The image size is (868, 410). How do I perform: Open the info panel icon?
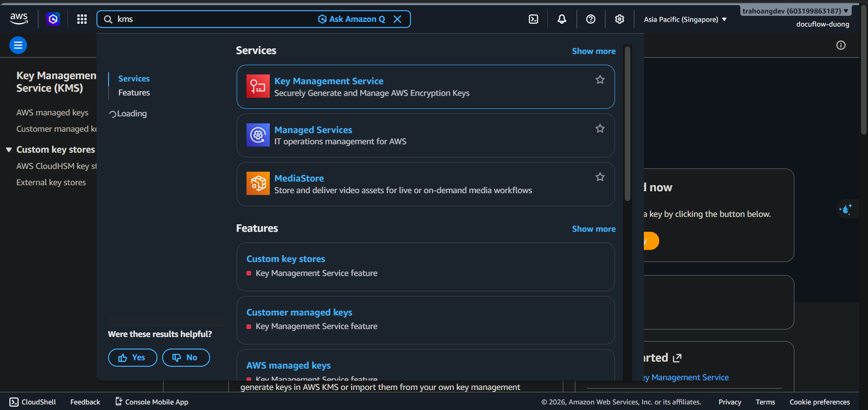(x=841, y=45)
